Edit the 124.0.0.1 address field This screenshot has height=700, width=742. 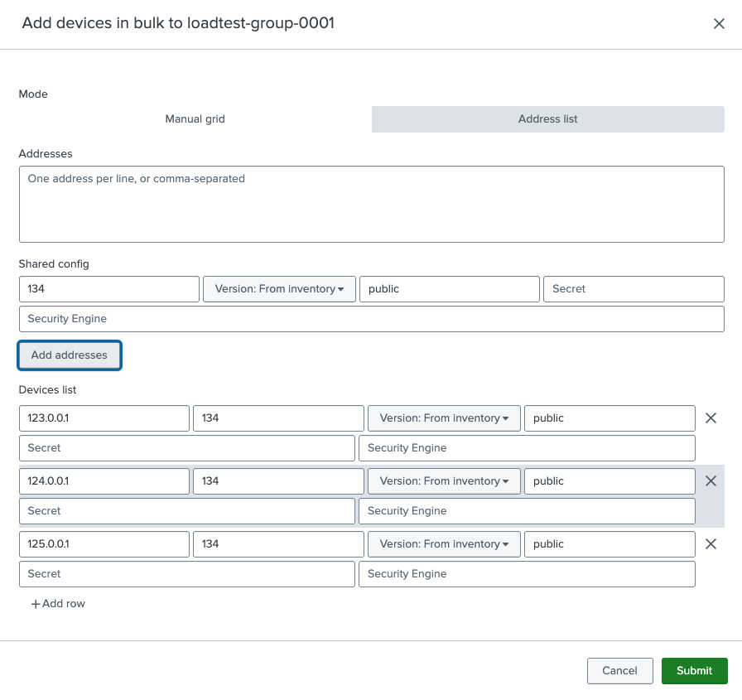click(104, 480)
